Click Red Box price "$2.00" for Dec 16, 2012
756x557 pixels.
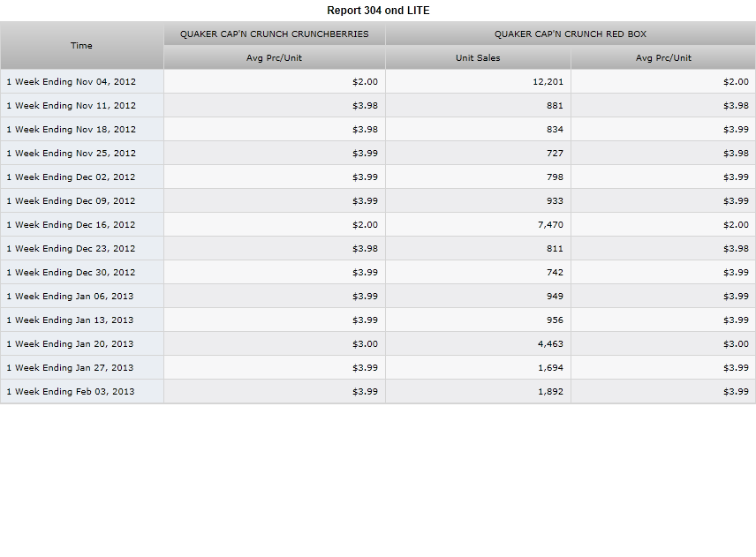point(736,224)
